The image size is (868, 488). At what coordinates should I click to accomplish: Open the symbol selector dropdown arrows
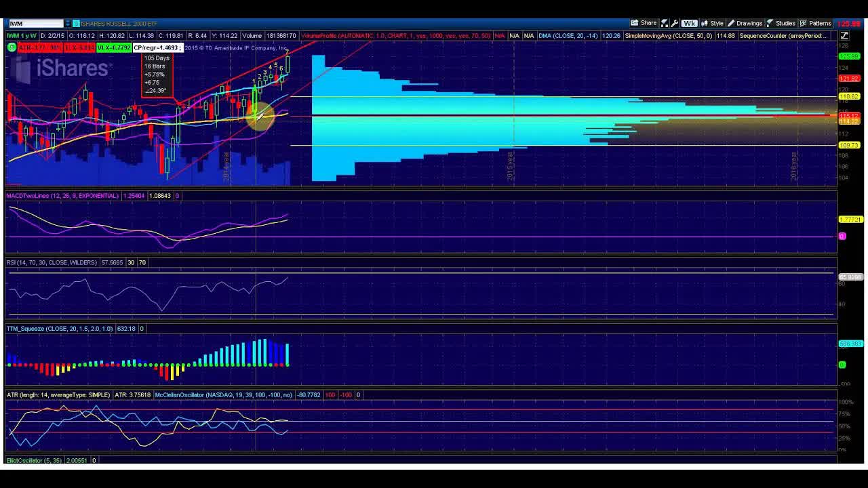tap(68, 24)
